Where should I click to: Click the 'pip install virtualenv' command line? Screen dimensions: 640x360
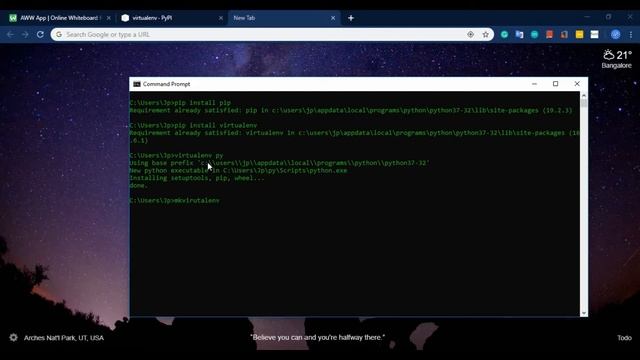(193, 125)
